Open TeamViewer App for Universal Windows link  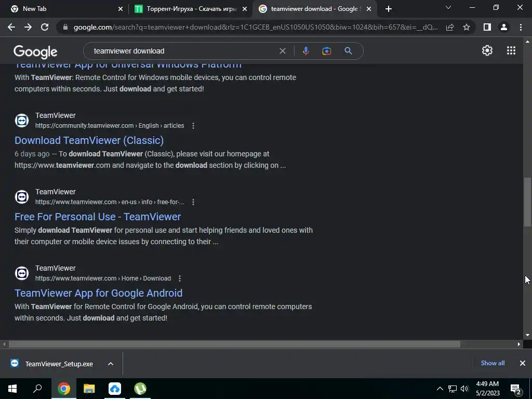(128, 65)
